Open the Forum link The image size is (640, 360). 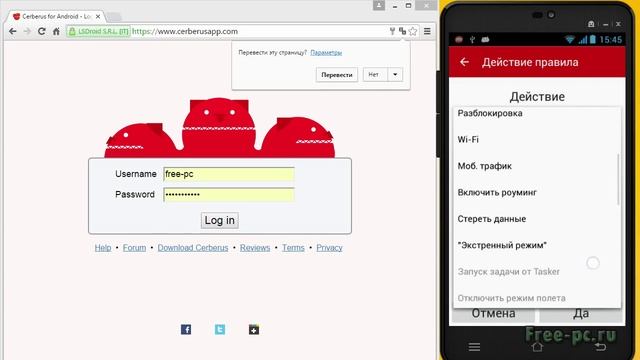point(134,248)
